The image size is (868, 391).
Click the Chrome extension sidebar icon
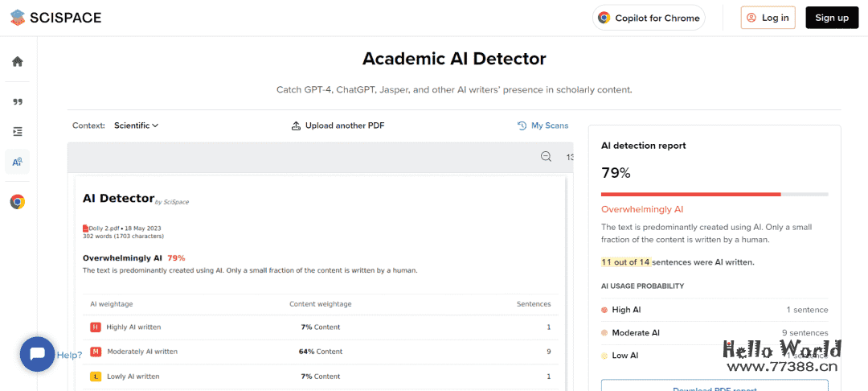click(18, 202)
